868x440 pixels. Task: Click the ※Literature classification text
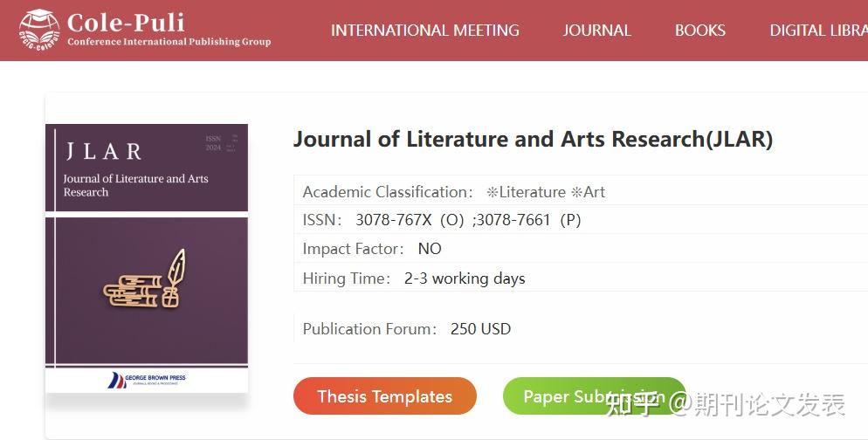(x=526, y=192)
